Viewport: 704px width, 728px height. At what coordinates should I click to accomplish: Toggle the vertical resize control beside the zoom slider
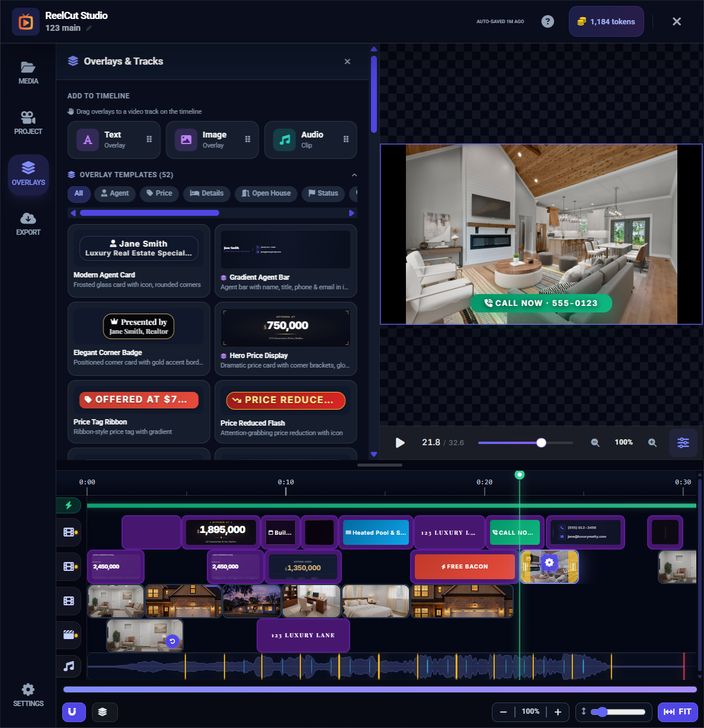(x=584, y=712)
